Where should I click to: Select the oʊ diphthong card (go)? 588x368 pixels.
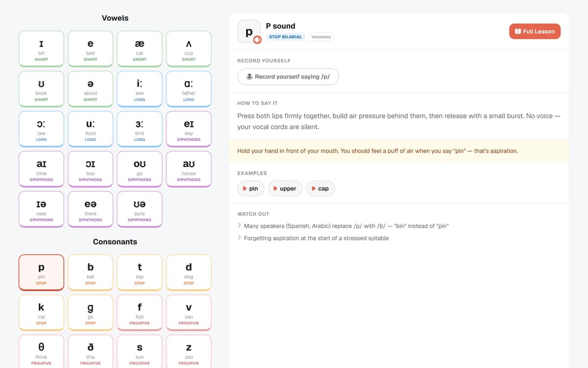(140, 169)
